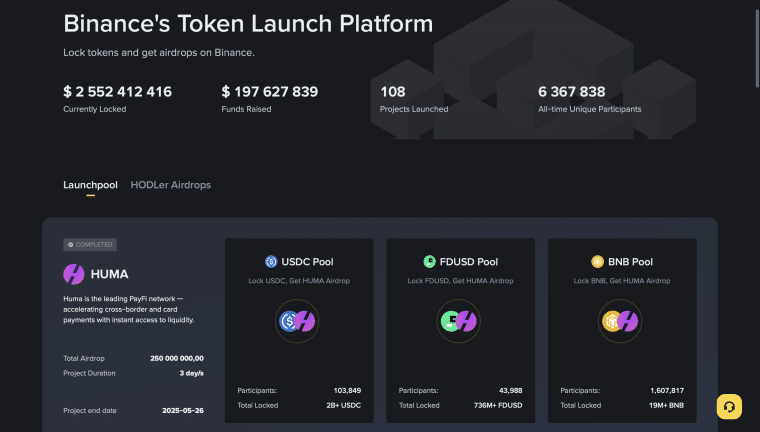Click the page vertical scrollbar thumb
The width and height of the screenshot is (760, 432).
point(757,48)
